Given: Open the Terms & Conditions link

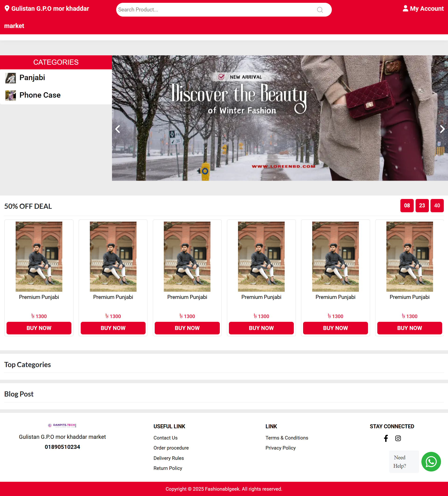Looking at the screenshot, I should pyautogui.click(x=287, y=438).
